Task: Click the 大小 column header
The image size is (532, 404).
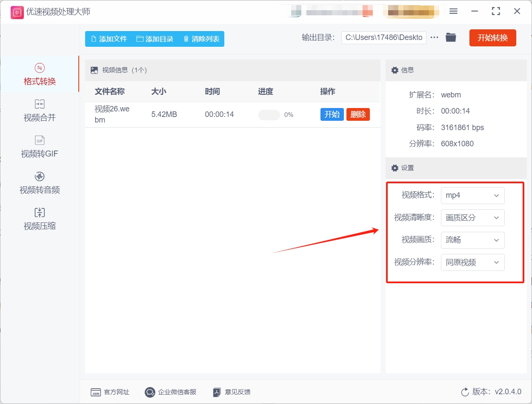Action: (159, 91)
